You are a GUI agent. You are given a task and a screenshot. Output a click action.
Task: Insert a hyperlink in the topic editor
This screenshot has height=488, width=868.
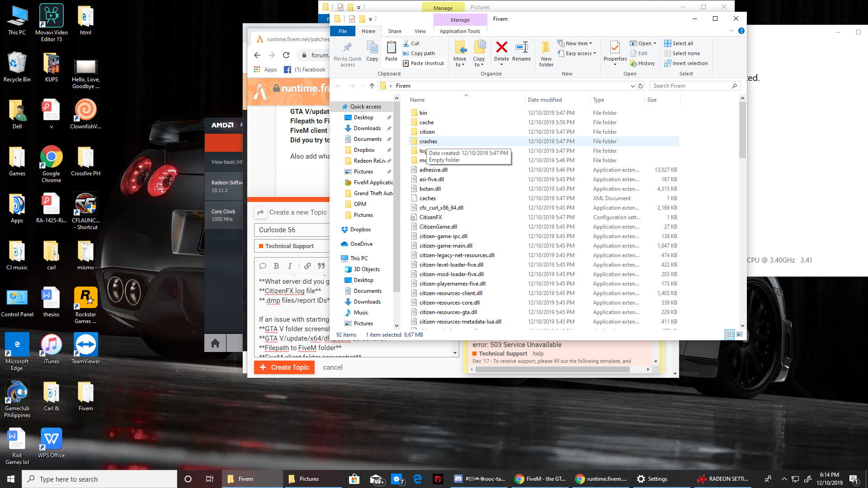click(x=307, y=266)
